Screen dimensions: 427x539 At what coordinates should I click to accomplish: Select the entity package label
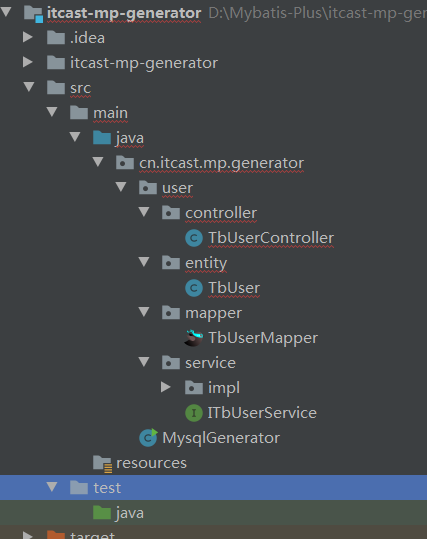[x=206, y=263]
